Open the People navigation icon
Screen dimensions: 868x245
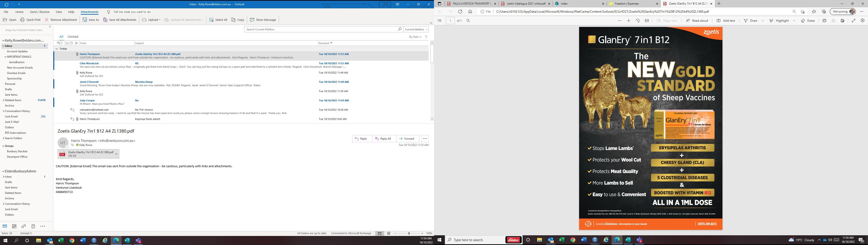coord(24,226)
